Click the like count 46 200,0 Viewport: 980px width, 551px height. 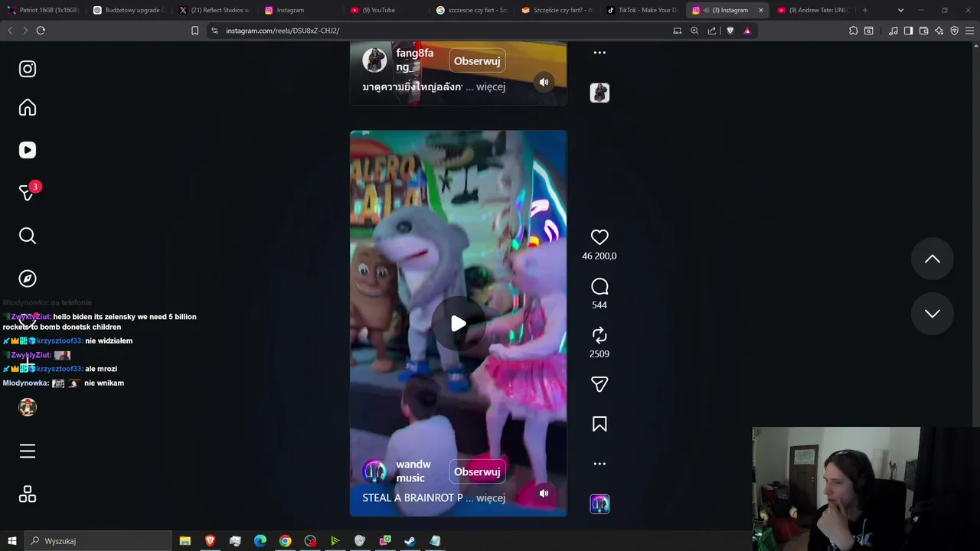(599, 256)
